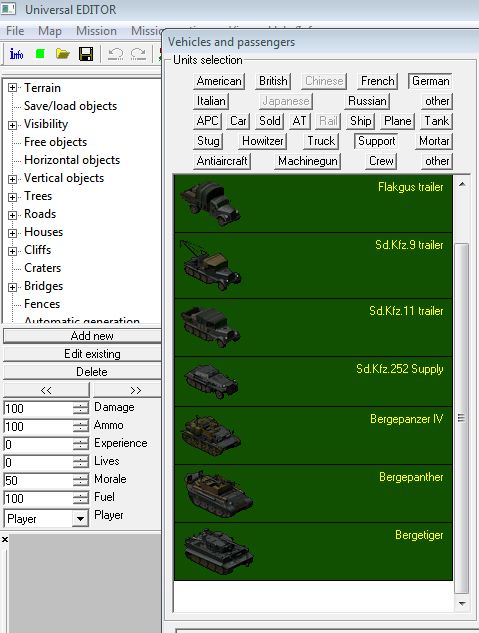Open the Mission menu
Viewport: 479px width, 633px height.
click(96, 31)
